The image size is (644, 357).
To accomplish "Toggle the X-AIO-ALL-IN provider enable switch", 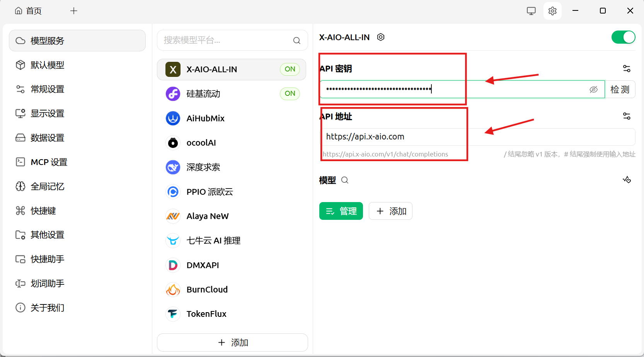I will coord(623,37).
